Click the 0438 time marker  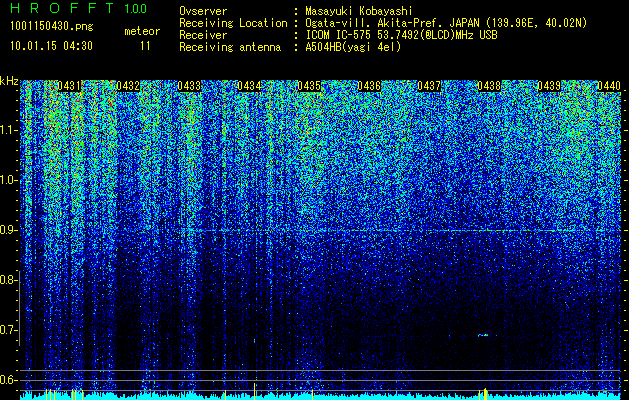[489, 86]
